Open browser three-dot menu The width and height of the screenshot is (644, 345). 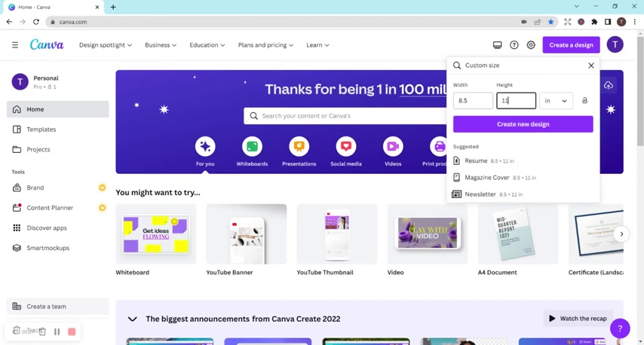635,22
